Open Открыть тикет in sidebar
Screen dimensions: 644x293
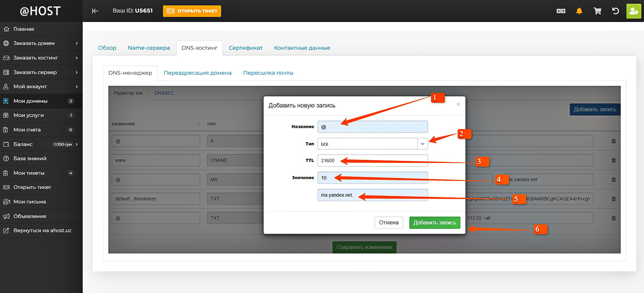41,187
